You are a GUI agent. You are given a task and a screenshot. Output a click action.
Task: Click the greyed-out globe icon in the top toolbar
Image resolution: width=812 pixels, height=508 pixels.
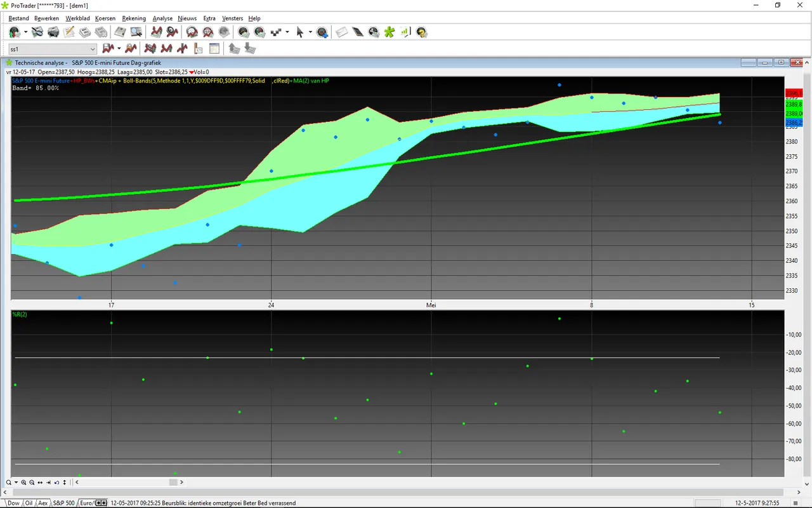tap(223, 32)
